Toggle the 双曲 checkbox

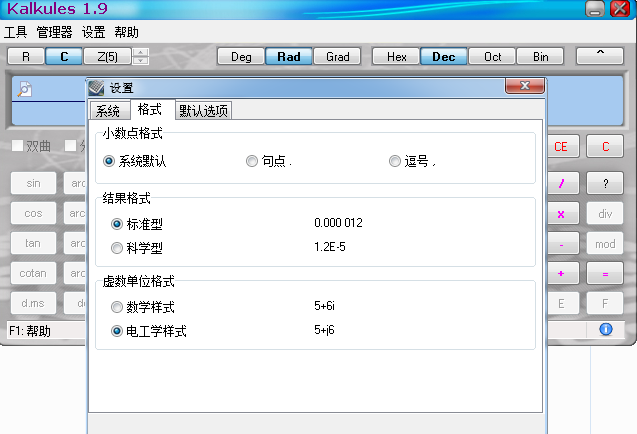[x=17, y=145]
